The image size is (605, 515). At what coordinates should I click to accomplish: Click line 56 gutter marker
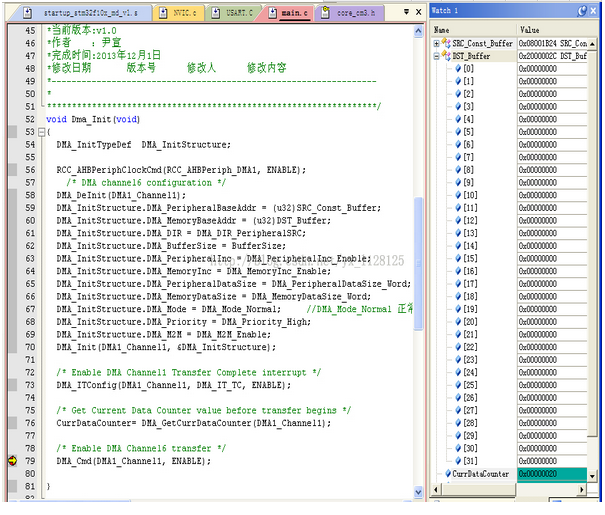click(x=12, y=170)
